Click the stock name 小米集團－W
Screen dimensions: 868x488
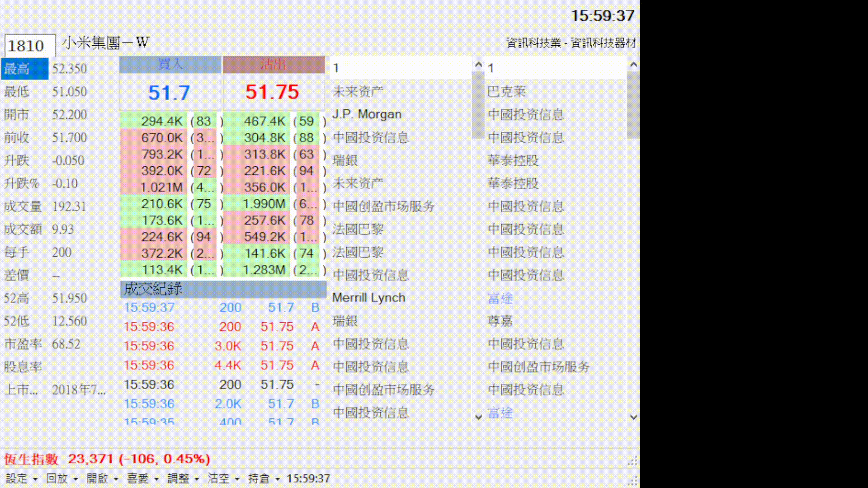point(105,43)
